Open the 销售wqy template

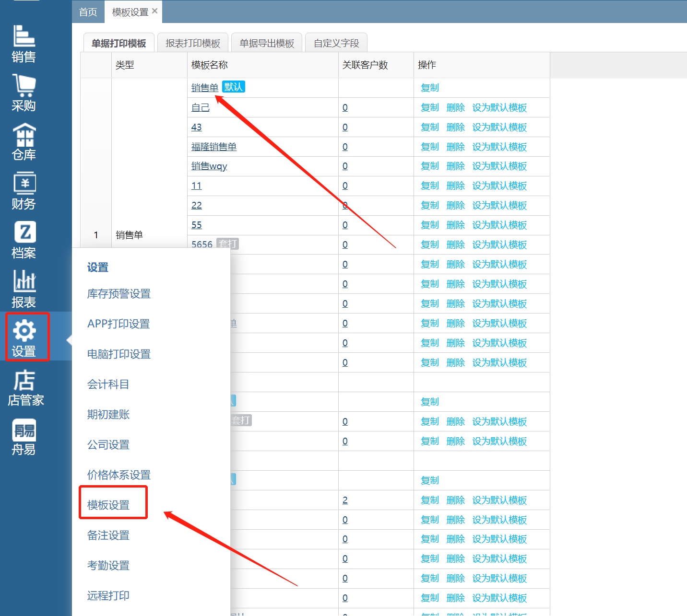click(x=209, y=166)
